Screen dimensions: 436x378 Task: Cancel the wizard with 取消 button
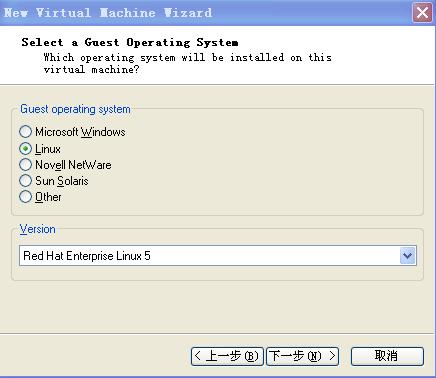click(387, 356)
